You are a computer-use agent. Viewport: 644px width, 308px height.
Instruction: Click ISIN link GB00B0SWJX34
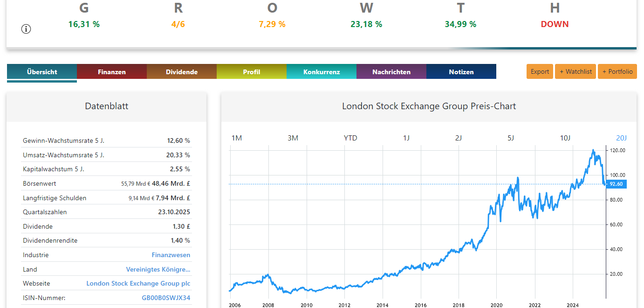click(x=166, y=298)
